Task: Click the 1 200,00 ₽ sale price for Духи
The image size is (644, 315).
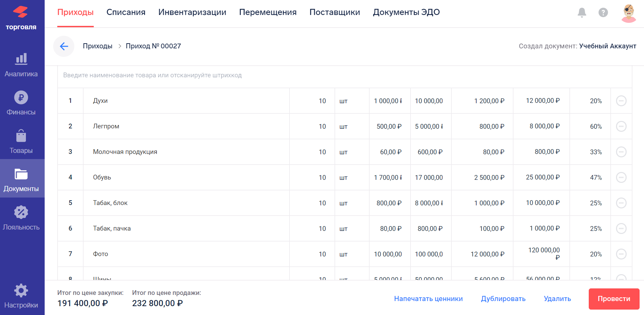Action: pyautogui.click(x=489, y=101)
